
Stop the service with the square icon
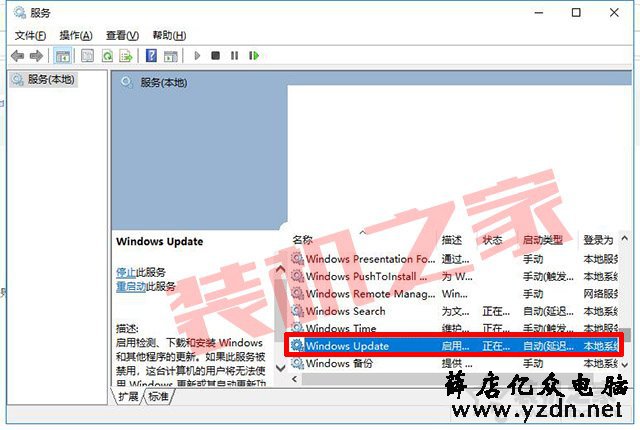pyautogui.click(x=216, y=55)
